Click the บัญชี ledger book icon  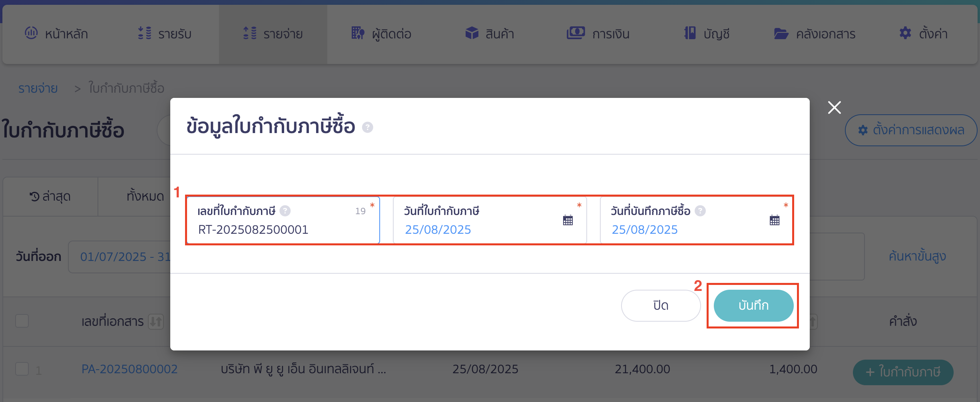tap(690, 33)
